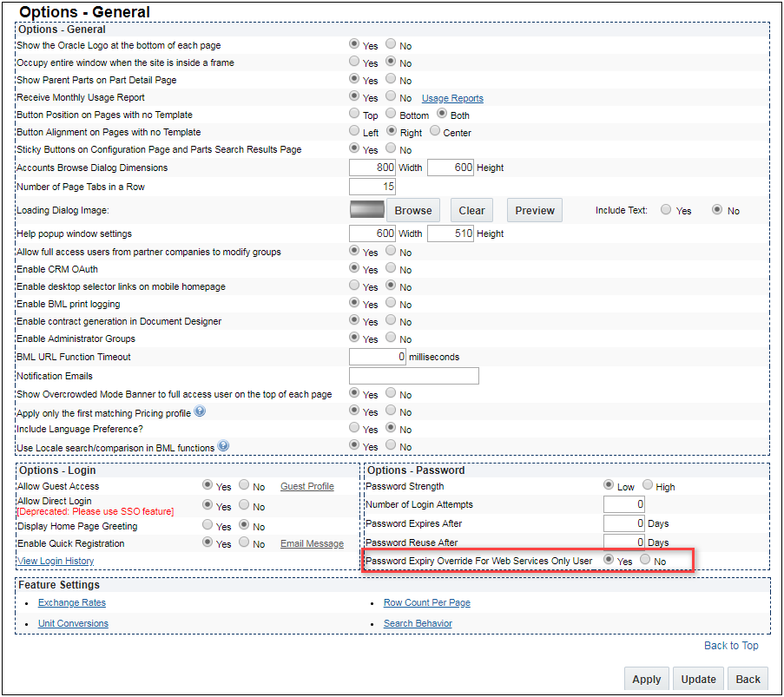Click the Back button
Viewport: 784px width, 697px height.
748,679
